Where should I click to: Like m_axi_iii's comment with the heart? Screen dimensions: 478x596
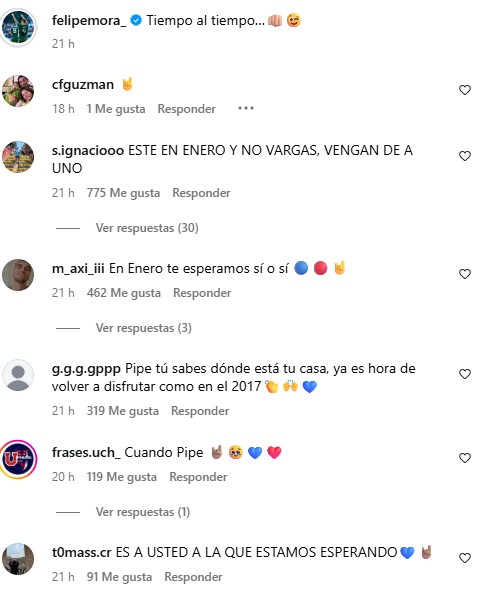(x=465, y=274)
